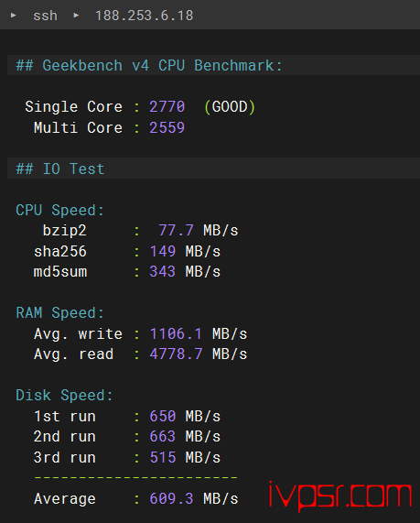420x523 pixels.
Task: Click the bzip2 77.7 value
Action: tap(176, 230)
